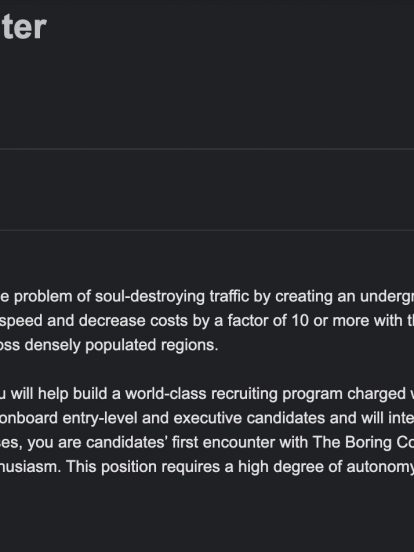Viewport: 414px width, 552px height.
Task: Click the partial heading text "ter"
Action: pos(23,27)
